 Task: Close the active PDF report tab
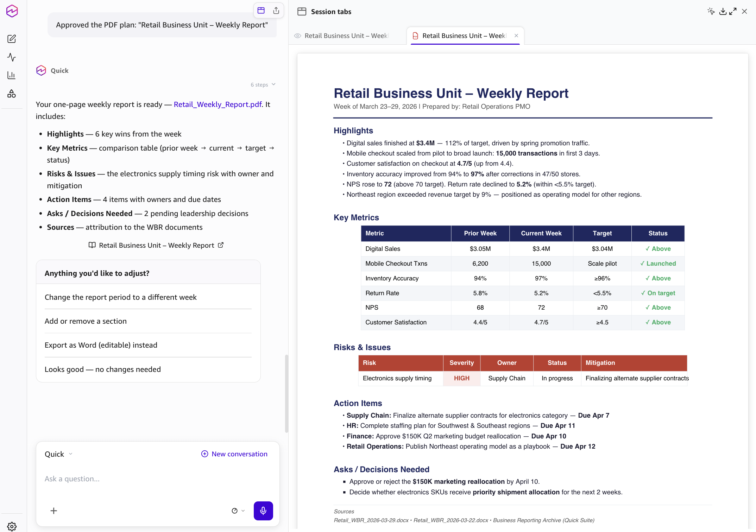point(516,36)
